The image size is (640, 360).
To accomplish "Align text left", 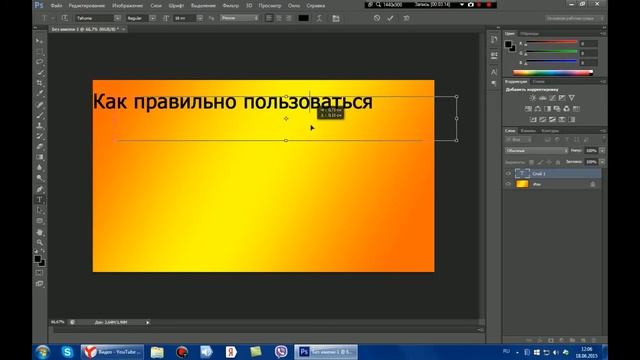I will coord(269,18).
